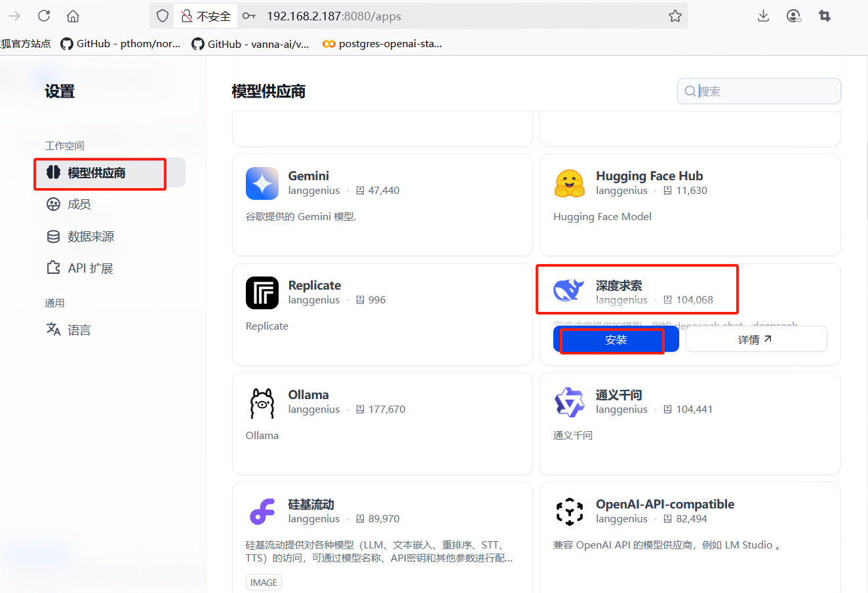Click the search magnifier icon

(690, 91)
